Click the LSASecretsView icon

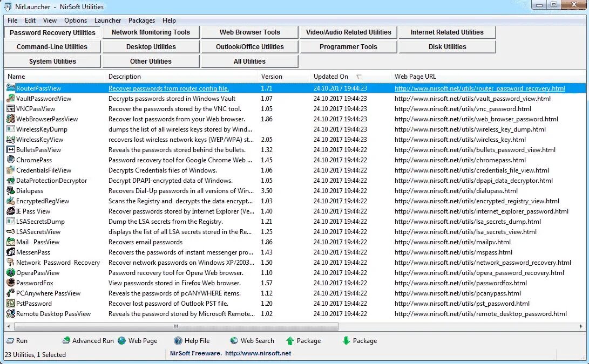(x=10, y=232)
